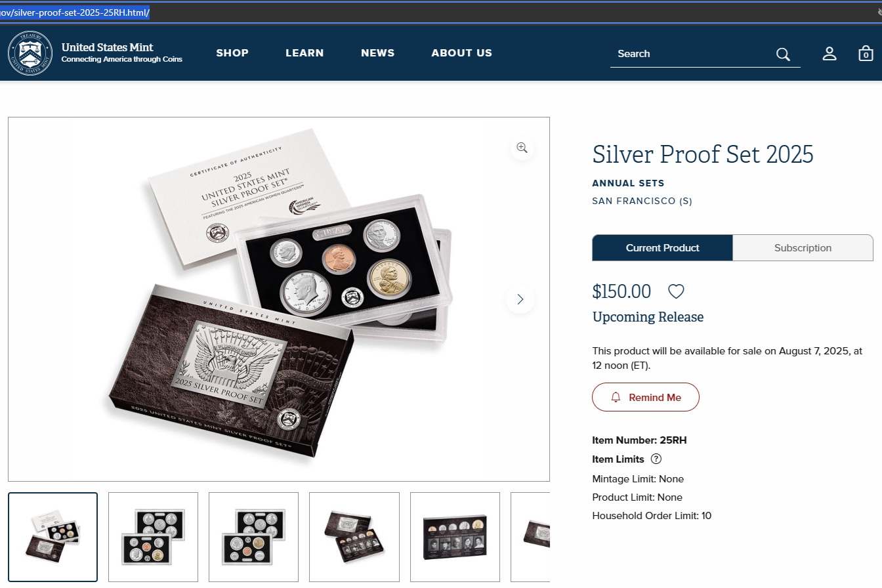Select the Current Product tab
The width and height of the screenshot is (882, 588).
pyautogui.click(x=662, y=248)
